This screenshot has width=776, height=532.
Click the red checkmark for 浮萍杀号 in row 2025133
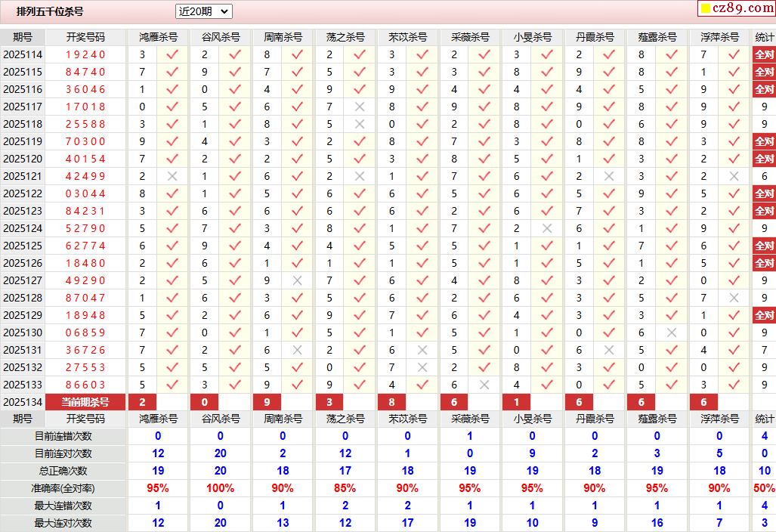point(734,385)
